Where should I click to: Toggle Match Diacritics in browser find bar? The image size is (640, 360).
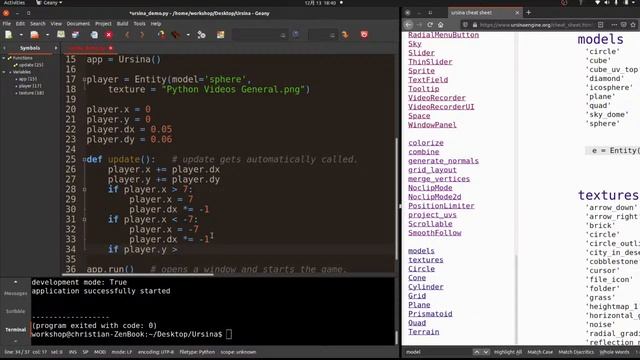576,352
